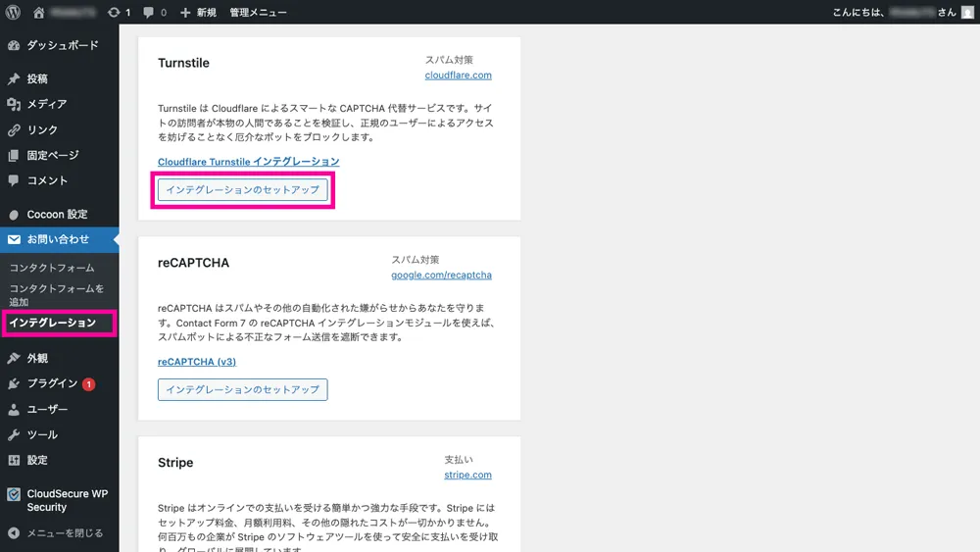
Task: Click the red plugin update badge
Action: pyautogui.click(x=89, y=383)
